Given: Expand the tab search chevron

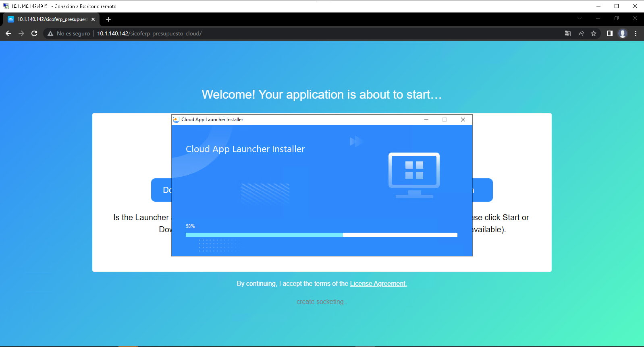Looking at the screenshot, I should pyautogui.click(x=580, y=18).
